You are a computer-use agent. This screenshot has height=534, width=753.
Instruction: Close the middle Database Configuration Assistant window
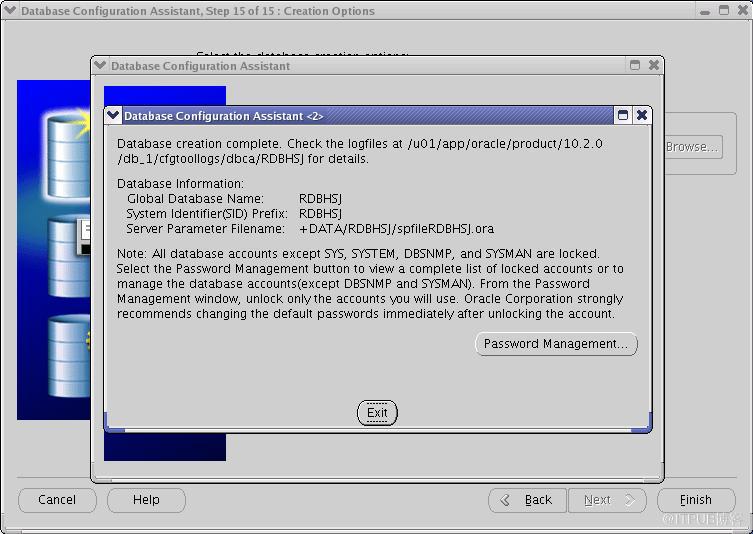click(x=654, y=65)
